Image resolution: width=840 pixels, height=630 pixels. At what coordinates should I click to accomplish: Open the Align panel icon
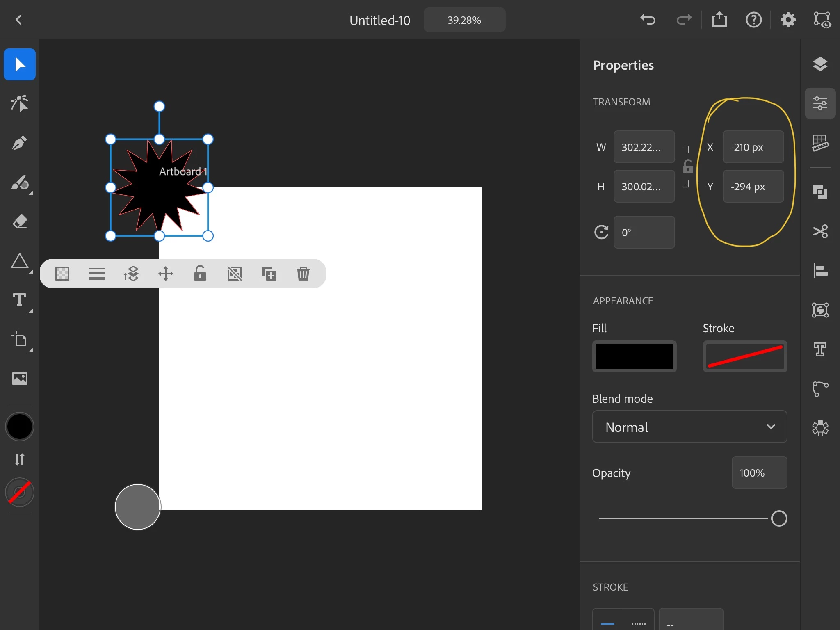pyautogui.click(x=820, y=271)
